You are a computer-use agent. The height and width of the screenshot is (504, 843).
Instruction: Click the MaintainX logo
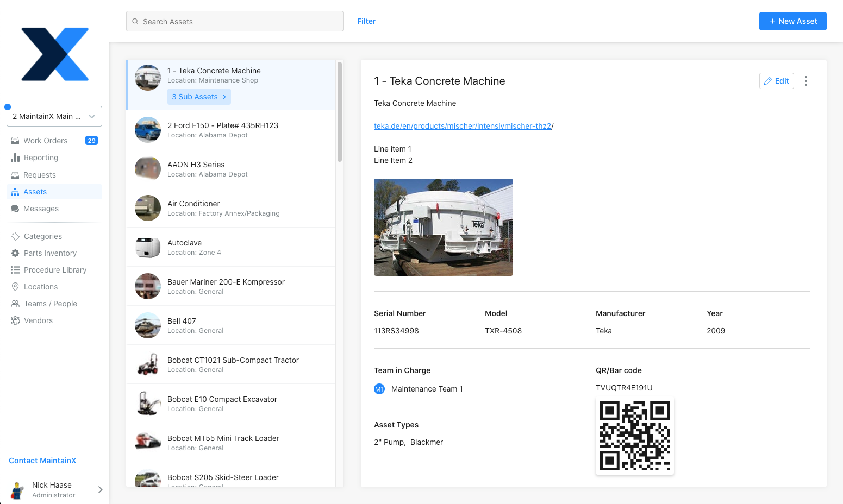pos(55,54)
